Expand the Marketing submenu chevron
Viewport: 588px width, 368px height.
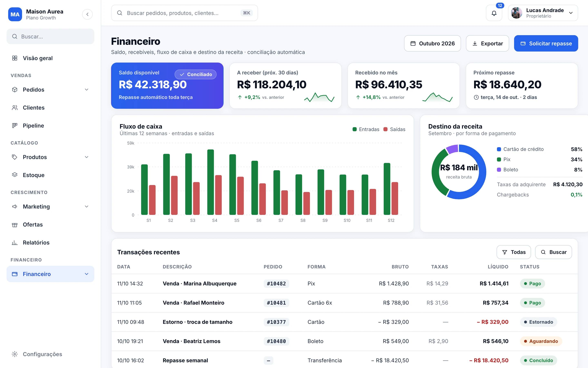click(87, 206)
